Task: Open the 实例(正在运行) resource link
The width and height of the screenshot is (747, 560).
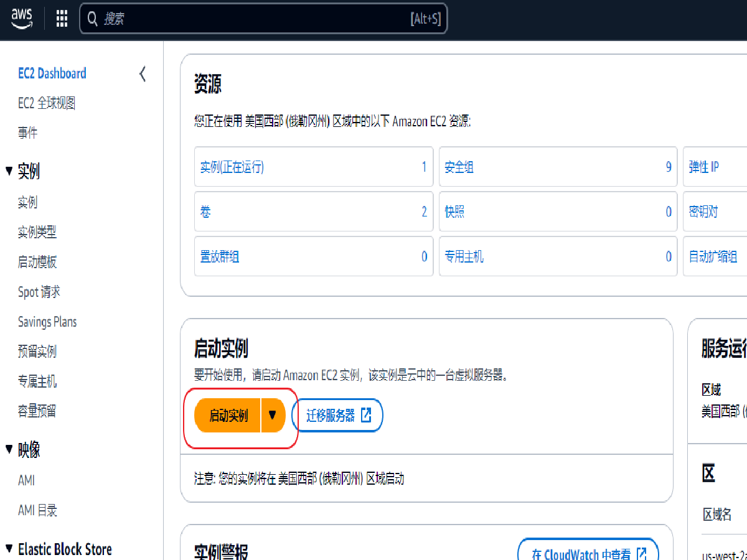Action: tap(232, 167)
